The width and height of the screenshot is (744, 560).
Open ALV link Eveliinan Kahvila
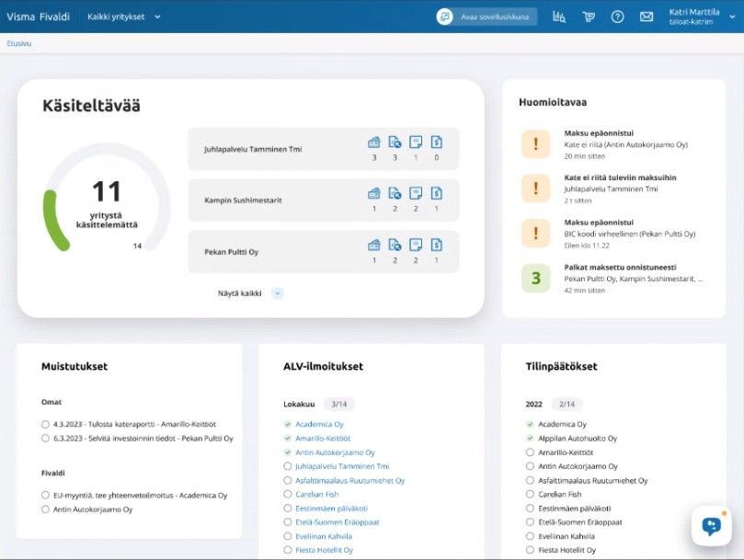coord(324,536)
